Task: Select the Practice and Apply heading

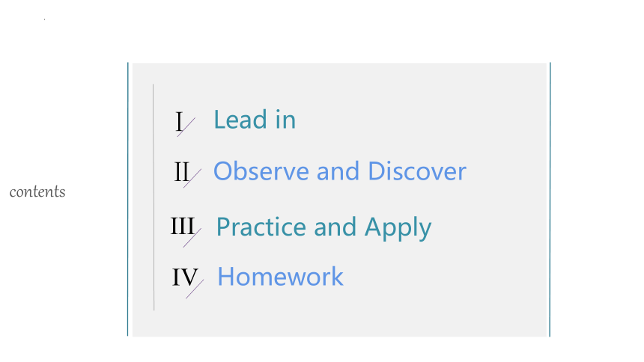Action: coord(323,228)
